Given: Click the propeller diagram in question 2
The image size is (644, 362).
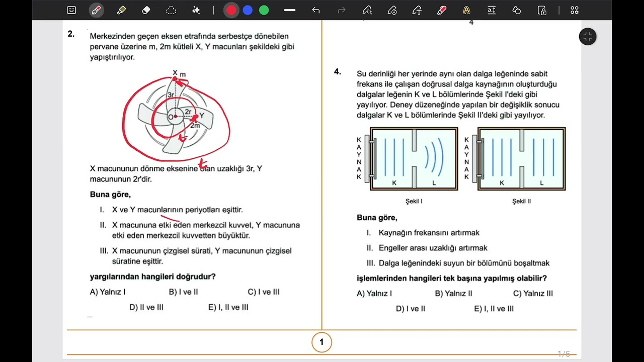Looking at the screenshot, I should [176, 116].
